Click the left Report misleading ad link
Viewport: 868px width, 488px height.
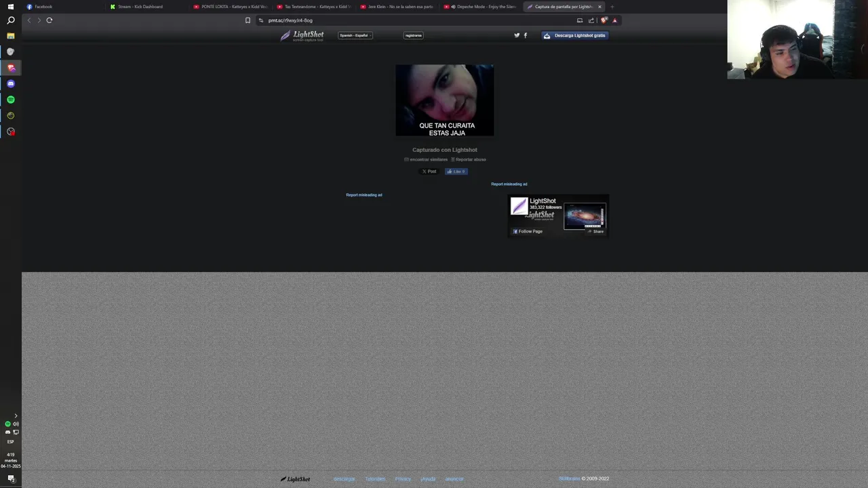click(x=364, y=195)
